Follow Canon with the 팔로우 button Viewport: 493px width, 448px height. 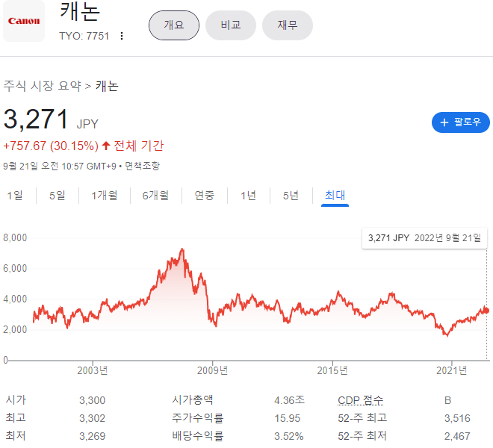[x=461, y=122]
